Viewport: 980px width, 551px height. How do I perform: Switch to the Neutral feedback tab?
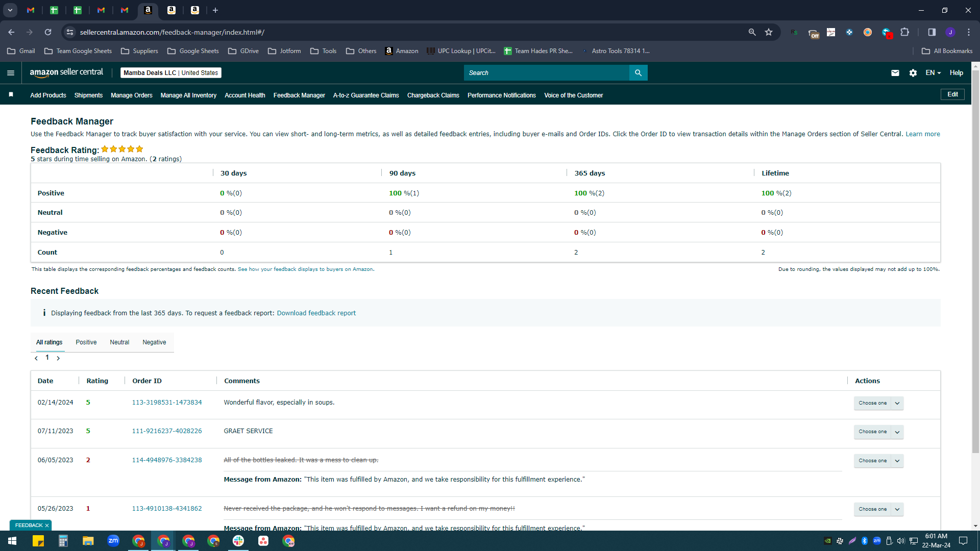tap(119, 342)
